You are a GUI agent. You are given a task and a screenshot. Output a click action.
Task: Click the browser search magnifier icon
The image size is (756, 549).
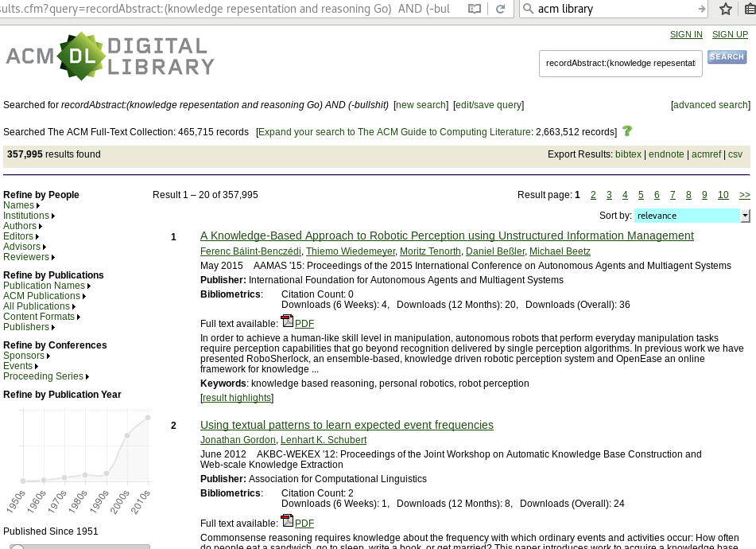click(x=528, y=9)
